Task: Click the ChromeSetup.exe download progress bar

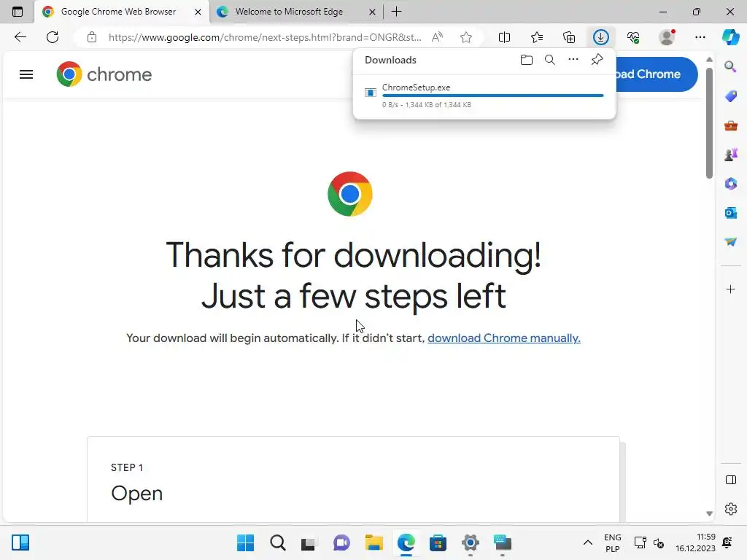Action: click(492, 96)
